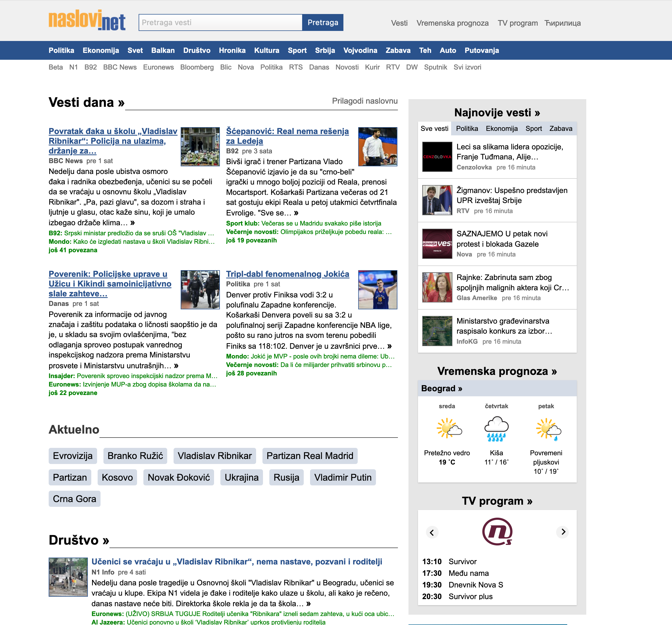Viewport: 672px width, 625px height.
Task: Open Hronika category
Action: click(232, 50)
